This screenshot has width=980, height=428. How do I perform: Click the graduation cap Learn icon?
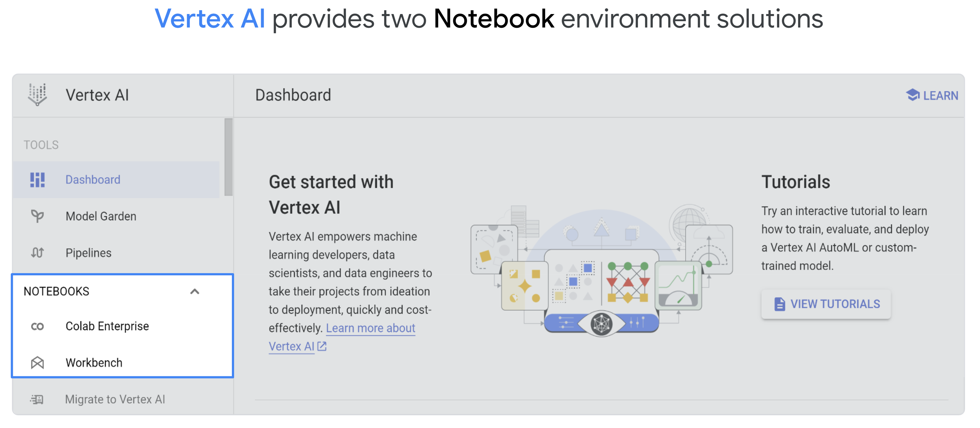913,95
